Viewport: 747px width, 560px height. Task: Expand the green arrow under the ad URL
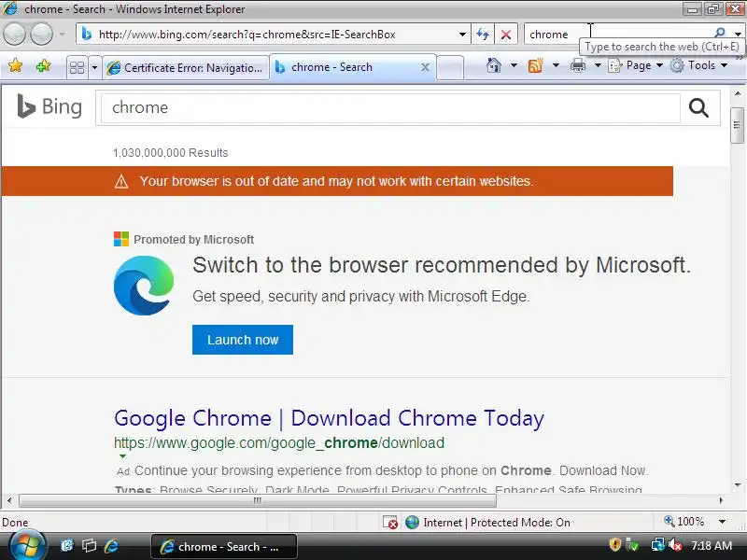click(122, 456)
